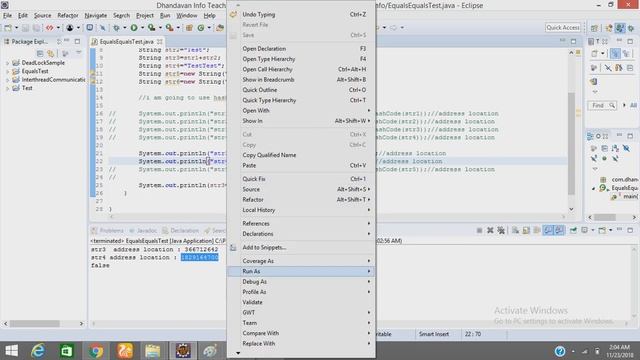640x360 pixels.
Task: Open Google Chrome from taskbar
Action: pos(96,351)
